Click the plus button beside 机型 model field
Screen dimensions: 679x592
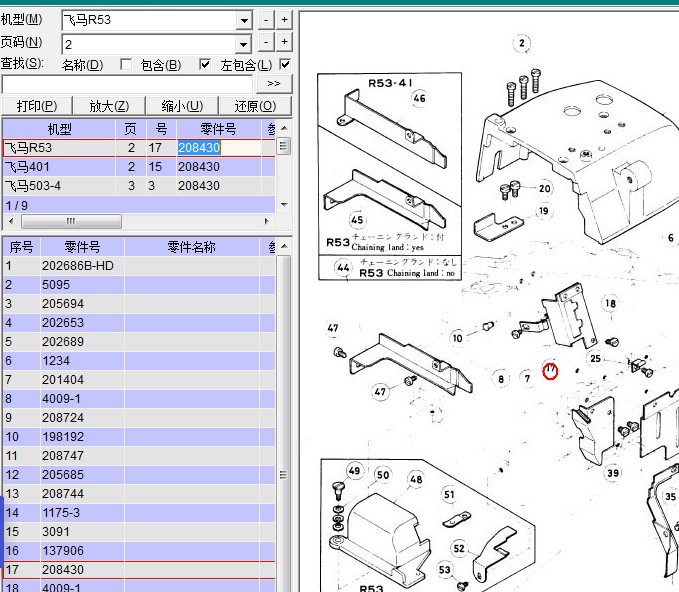pyautogui.click(x=284, y=20)
